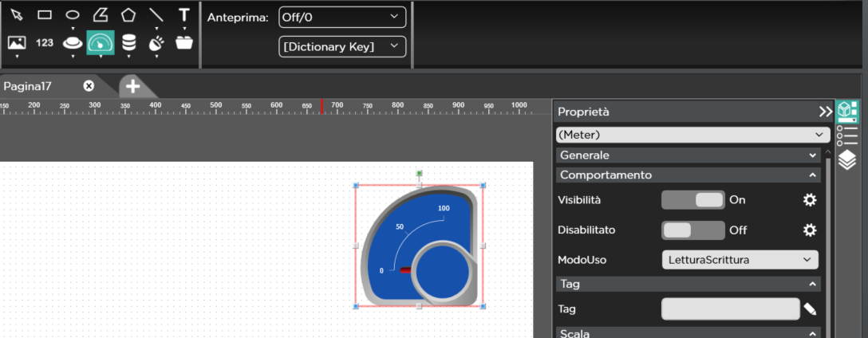This screenshot has width=868, height=338.
Task: Click the Tag input field
Action: tap(730, 309)
